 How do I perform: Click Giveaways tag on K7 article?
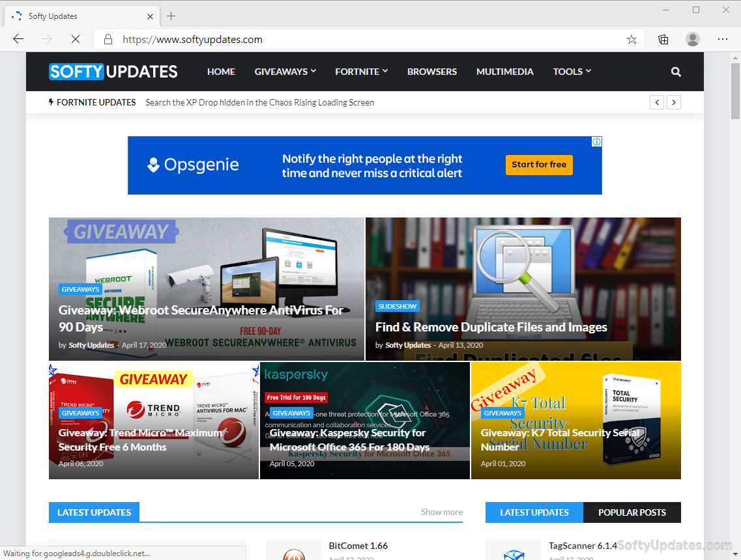coord(503,413)
